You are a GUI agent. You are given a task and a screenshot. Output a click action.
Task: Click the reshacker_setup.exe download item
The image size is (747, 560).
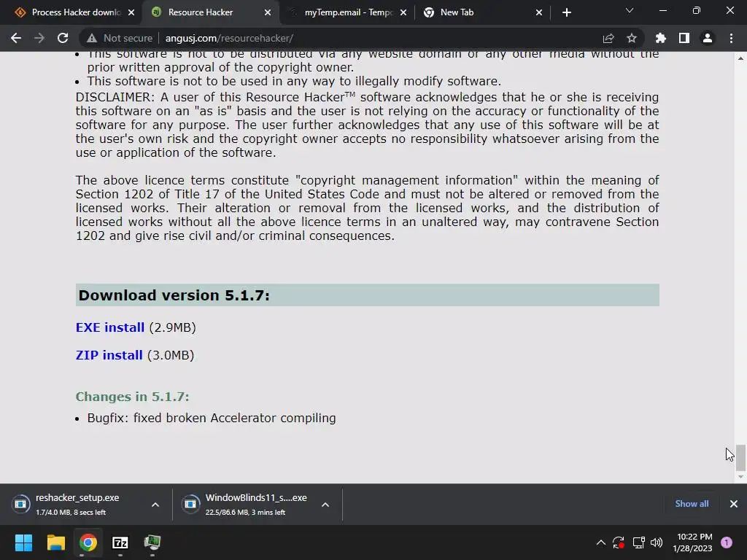click(77, 505)
